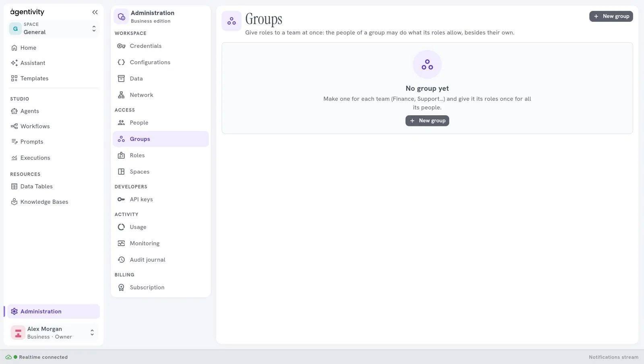Open the Network icon entry

(x=121, y=95)
